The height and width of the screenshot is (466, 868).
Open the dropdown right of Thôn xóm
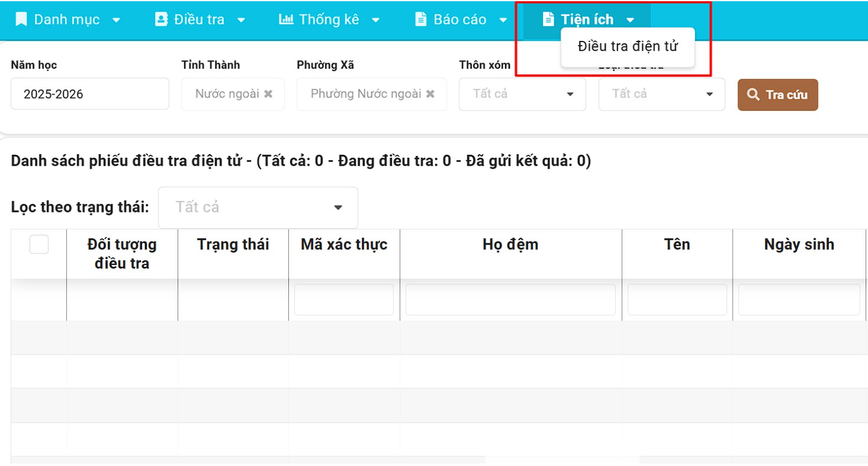pyautogui.click(x=661, y=95)
